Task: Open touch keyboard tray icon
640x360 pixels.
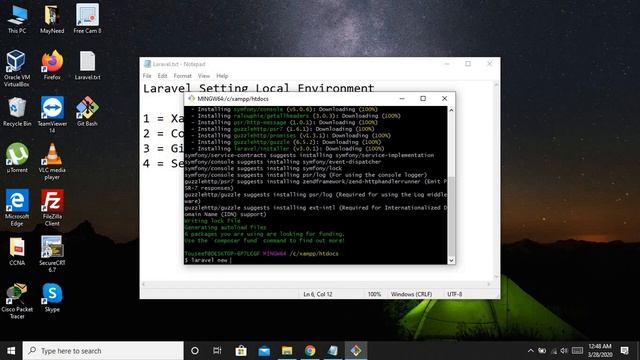Action: (577, 351)
